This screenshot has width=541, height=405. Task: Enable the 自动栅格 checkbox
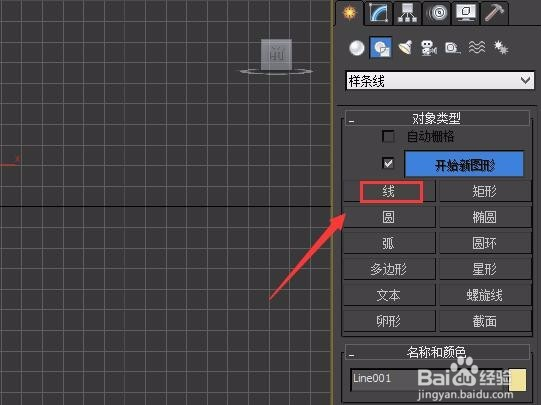(388, 136)
